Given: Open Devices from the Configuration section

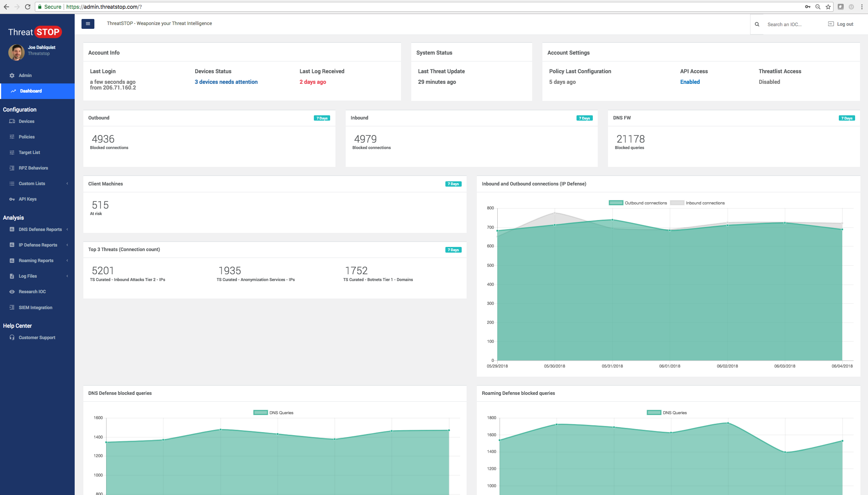Looking at the screenshot, I should 26,121.
